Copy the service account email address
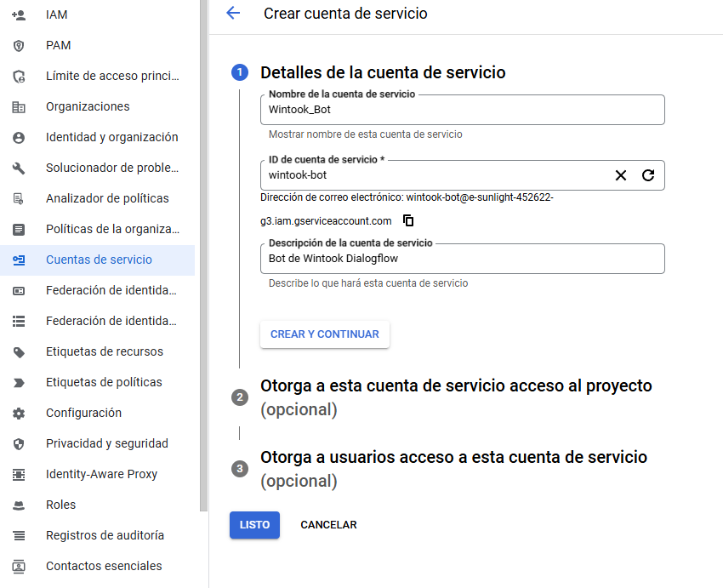This screenshot has height=588, width=723. coord(408,221)
